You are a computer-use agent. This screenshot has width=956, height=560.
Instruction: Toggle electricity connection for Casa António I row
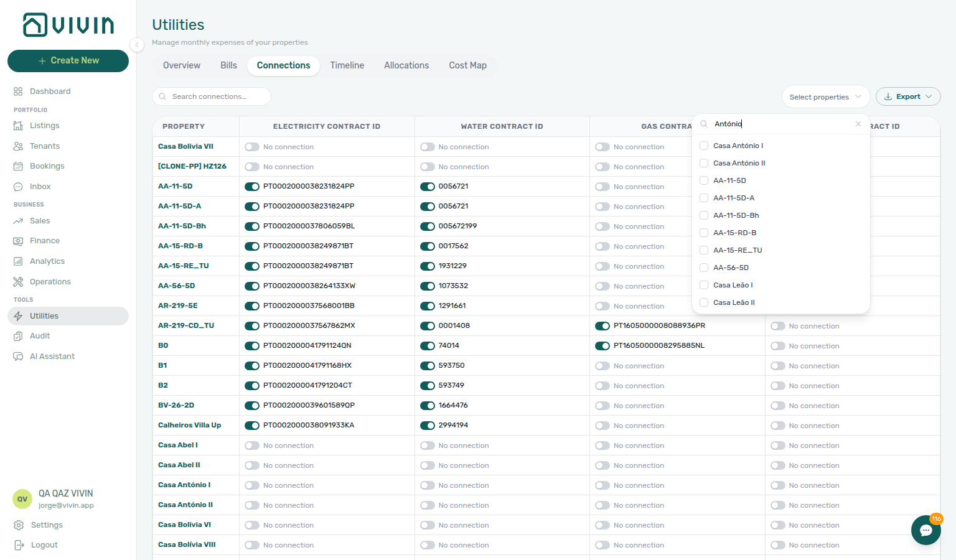pyautogui.click(x=252, y=485)
